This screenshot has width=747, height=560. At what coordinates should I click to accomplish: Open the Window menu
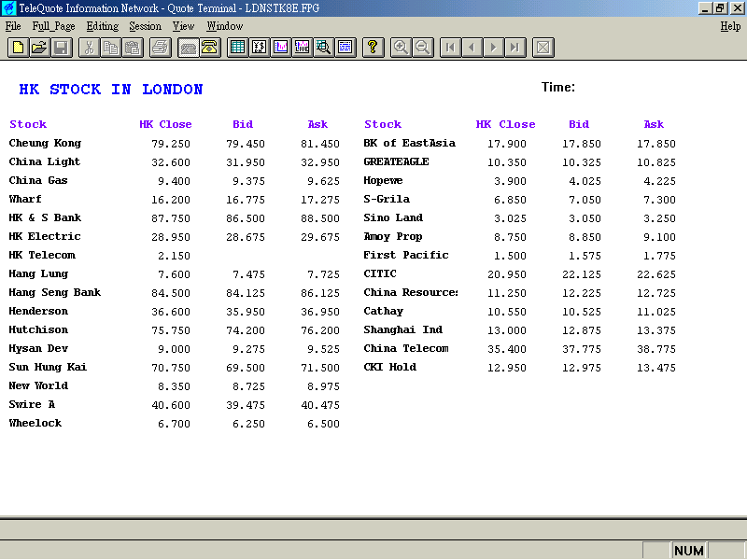pyautogui.click(x=225, y=26)
